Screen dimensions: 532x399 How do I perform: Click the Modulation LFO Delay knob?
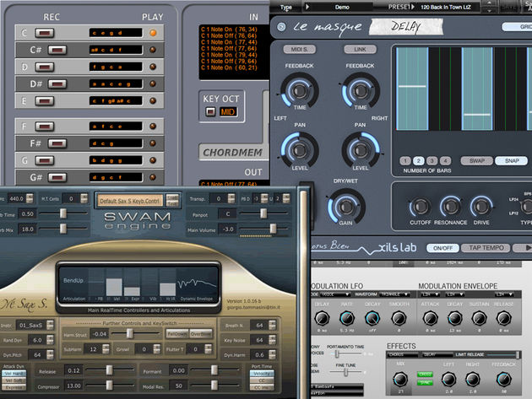(322, 318)
